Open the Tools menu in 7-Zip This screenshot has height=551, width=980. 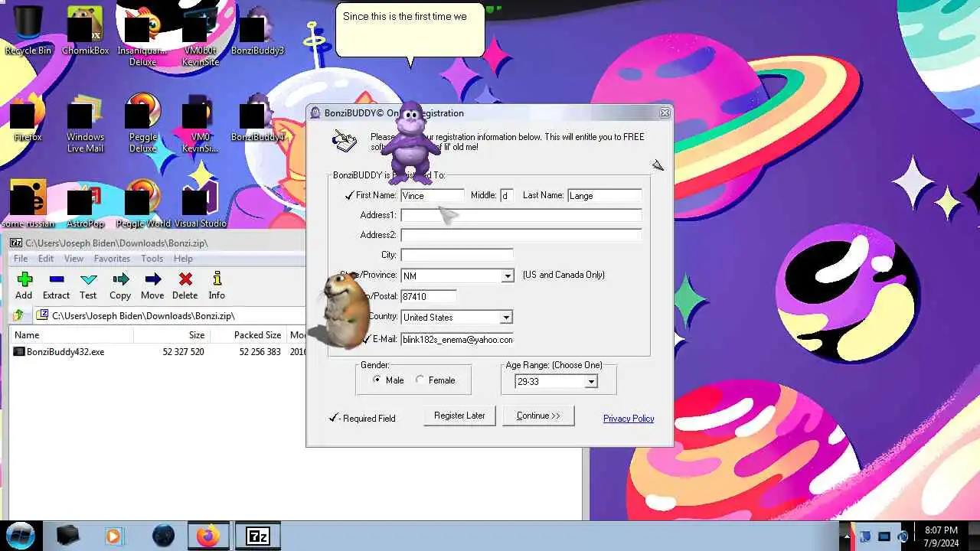tap(152, 259)
